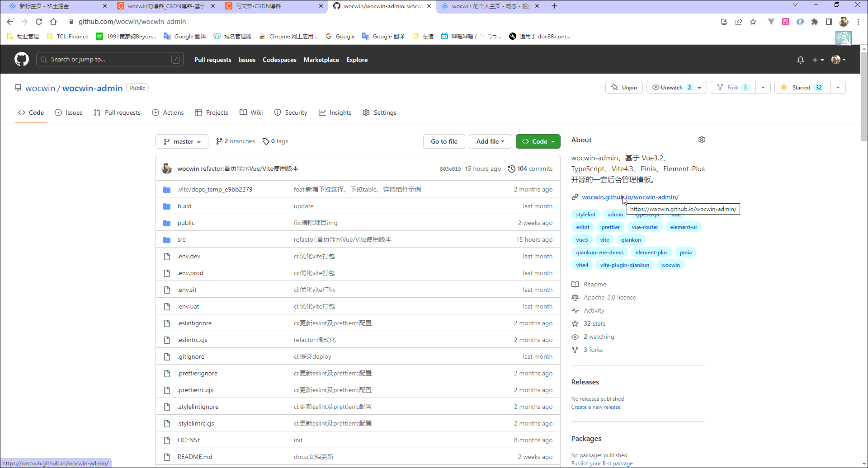The width and height of the screenshot is (868, 468).
Task: View the 2 branches link
Action: pos(236,141)
